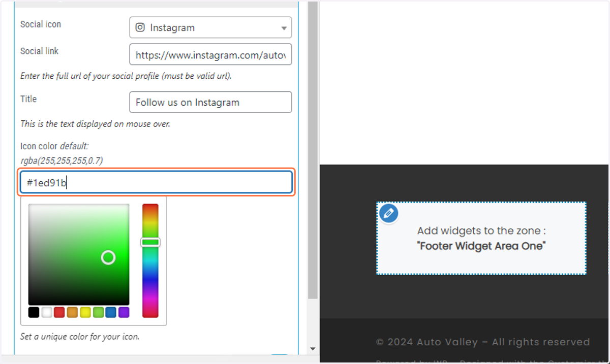Click 'This is the text displayed' hint
The width and height of the screenshot is (610, 364).
click(95, 123)
